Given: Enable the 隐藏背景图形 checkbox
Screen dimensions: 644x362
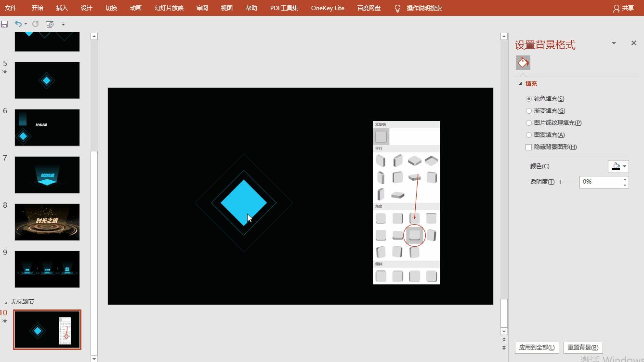Looking at the screenshot, I should pyautogui.click(x=529, y=147).
